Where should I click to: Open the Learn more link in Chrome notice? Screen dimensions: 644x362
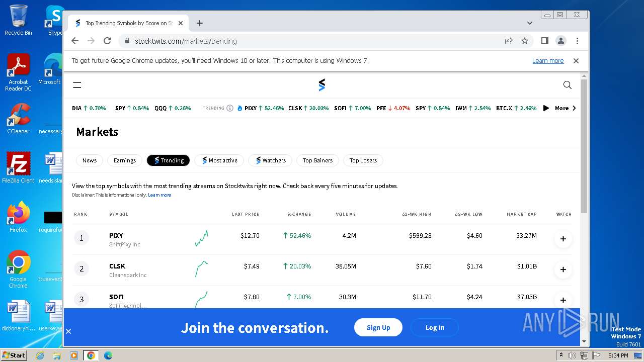pos(548,61)
